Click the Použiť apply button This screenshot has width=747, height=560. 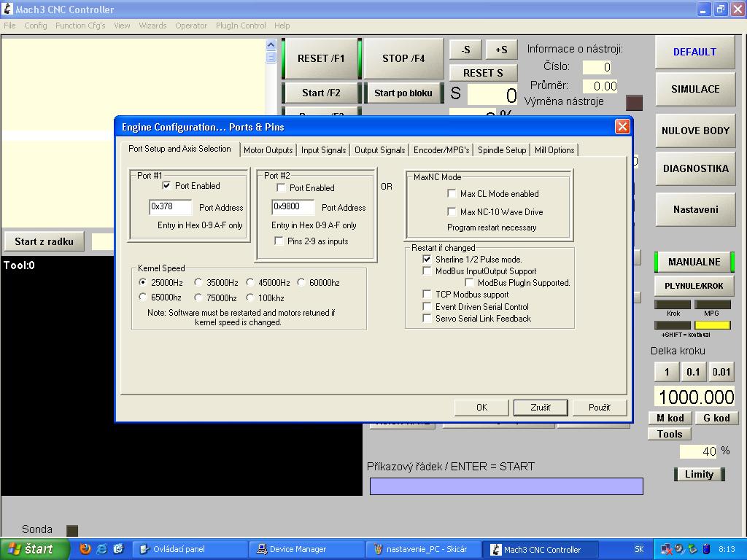(x=599, y=407)
